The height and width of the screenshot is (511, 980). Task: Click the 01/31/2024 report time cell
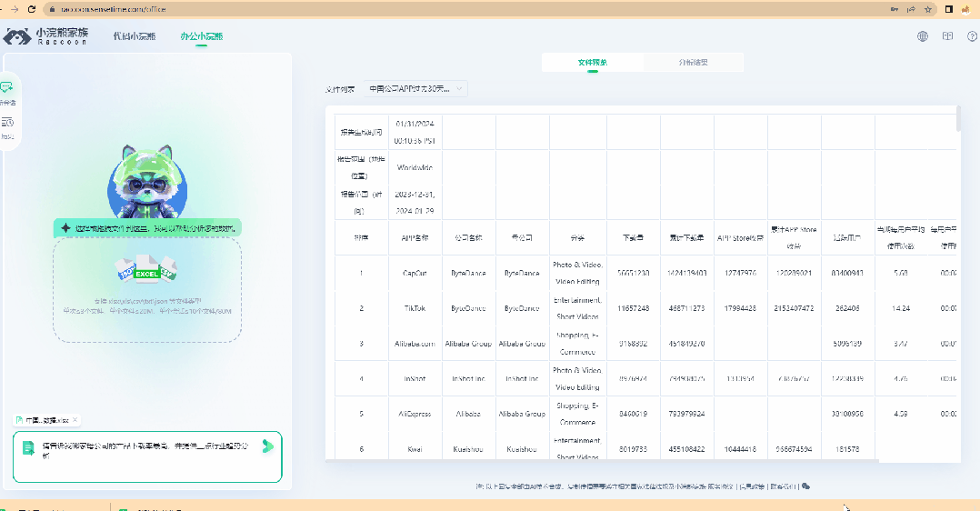click(415, 132)
